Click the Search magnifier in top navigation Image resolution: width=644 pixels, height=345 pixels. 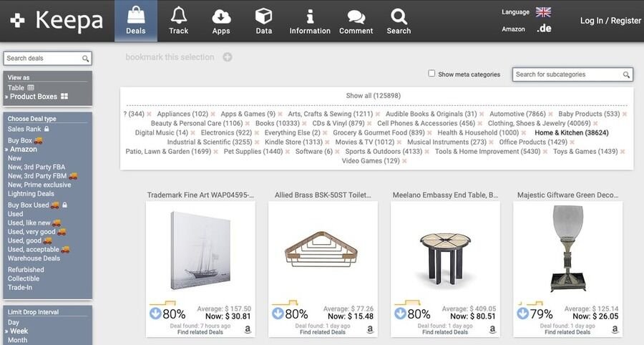(399, 21)
